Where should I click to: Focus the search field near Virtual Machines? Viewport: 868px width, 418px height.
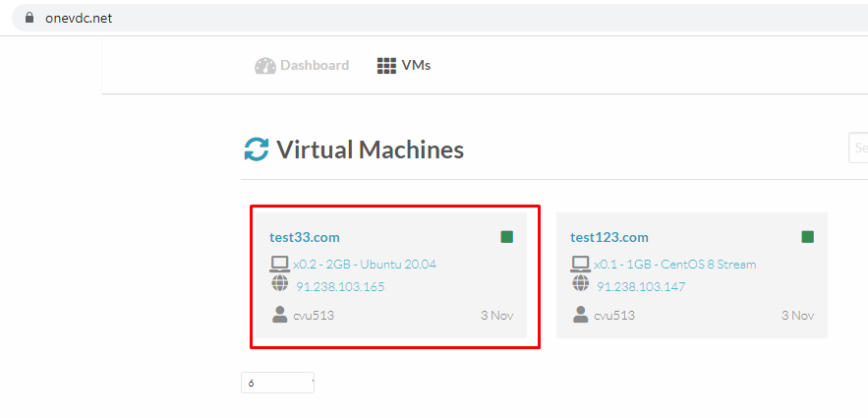pos(858,148)
